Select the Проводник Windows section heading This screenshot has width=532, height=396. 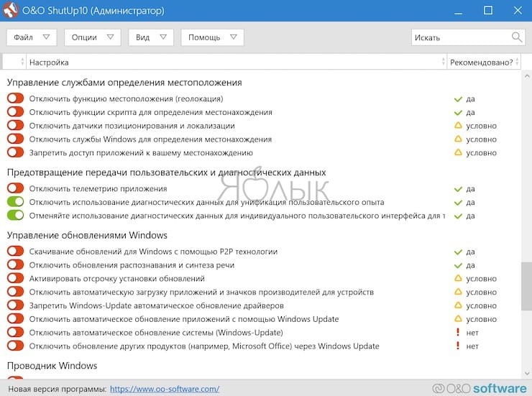click(x=52, y=366)
